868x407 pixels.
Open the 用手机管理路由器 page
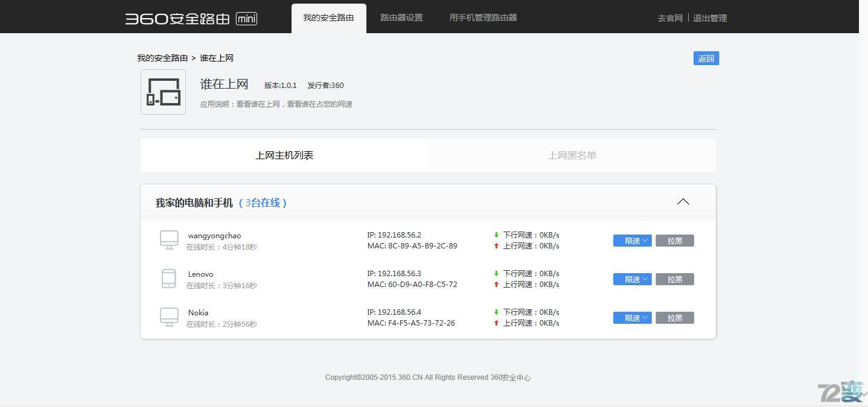click(x=482, y=17)
